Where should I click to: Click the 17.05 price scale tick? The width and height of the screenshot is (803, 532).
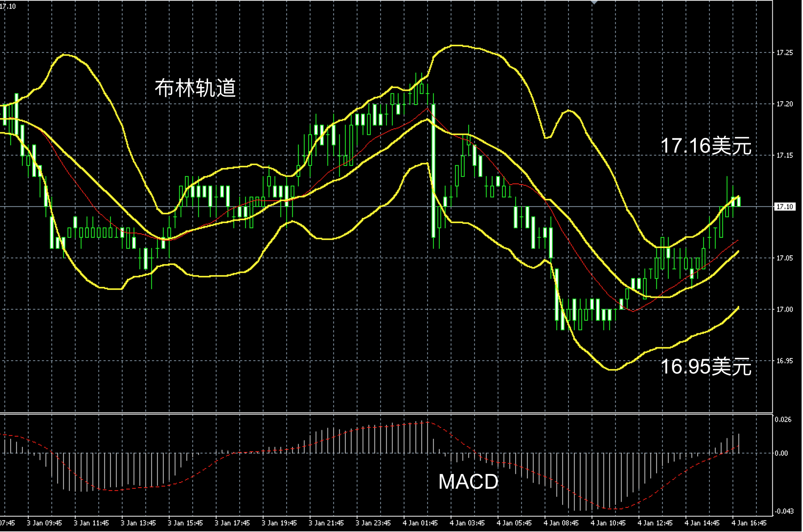(x=784, y=258)
